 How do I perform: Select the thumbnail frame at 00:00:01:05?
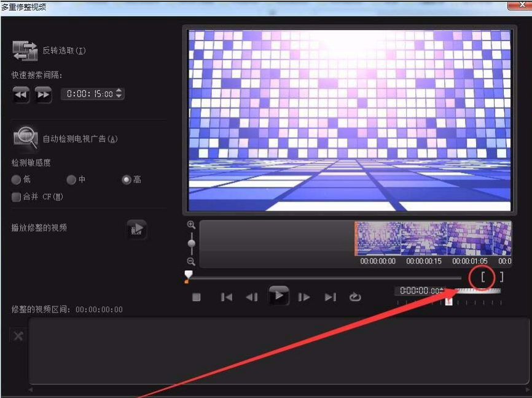470,238
